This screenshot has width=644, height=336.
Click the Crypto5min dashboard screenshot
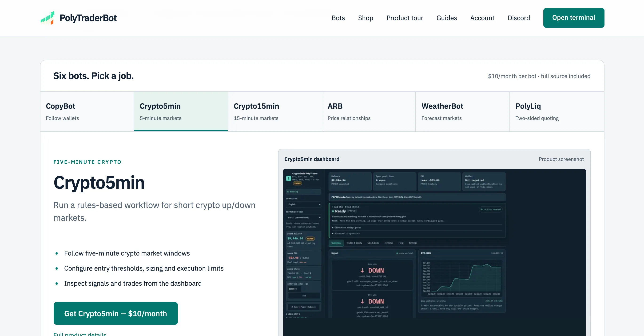pos(434,252)
